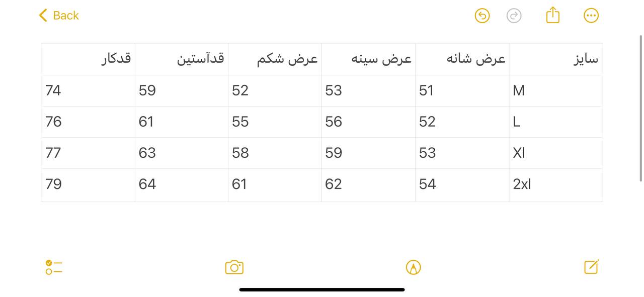Click the vertical scrollbar on the right
The image size is (644, 297).
[641, 108]
